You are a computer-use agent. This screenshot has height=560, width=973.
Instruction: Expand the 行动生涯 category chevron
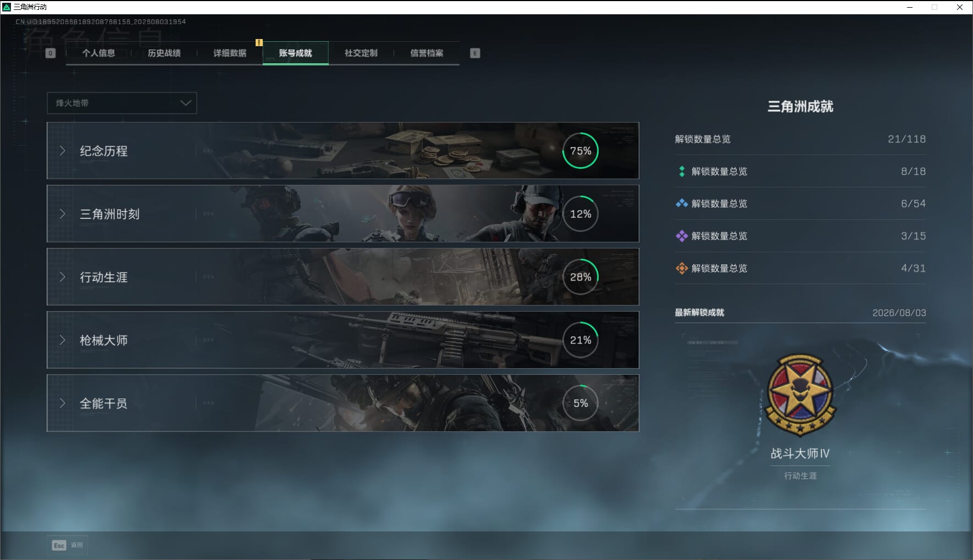click(x=63, y=277)
